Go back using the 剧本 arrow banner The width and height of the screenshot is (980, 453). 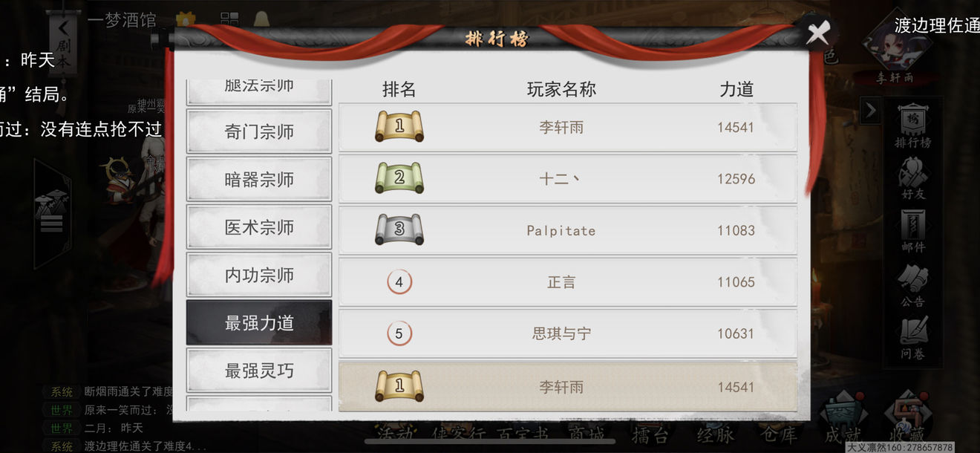click(x=64, y=45)
